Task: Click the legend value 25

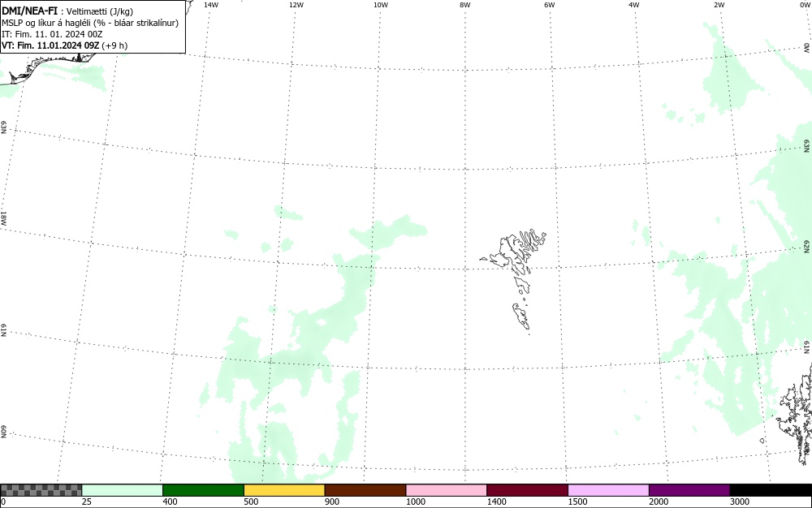Action: (87, 502)
